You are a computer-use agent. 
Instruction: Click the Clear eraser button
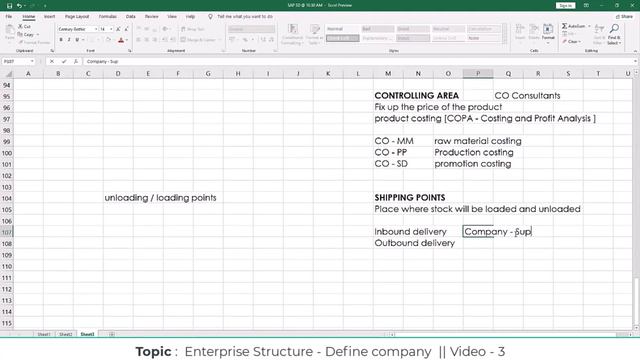(570, 42)
